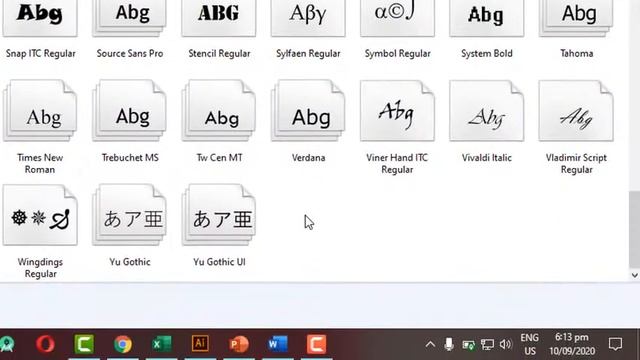This screenshot has height=360, width=640.
Task: Open Opera browser from the taskbar
Action: tap(45, 344)
